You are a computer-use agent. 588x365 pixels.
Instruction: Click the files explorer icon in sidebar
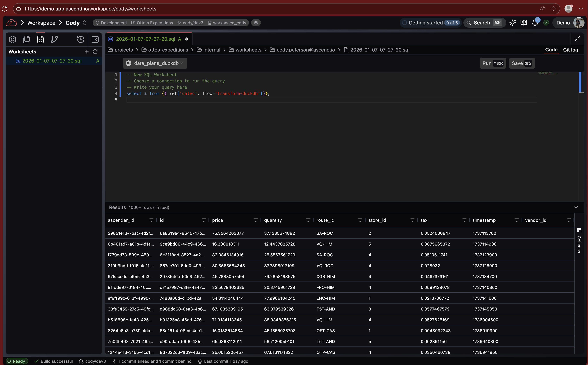tap(26, 39)
